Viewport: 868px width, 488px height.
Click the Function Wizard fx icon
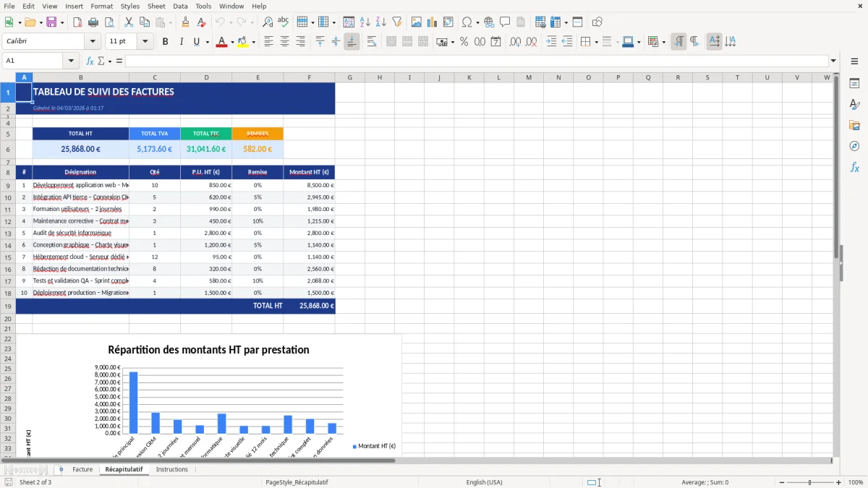click(x=90, y=61)
